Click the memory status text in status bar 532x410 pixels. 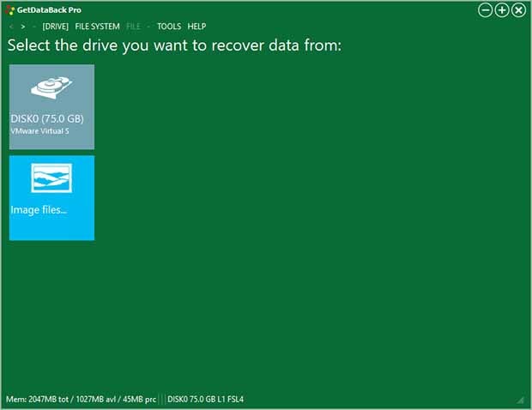pos(82,399)
